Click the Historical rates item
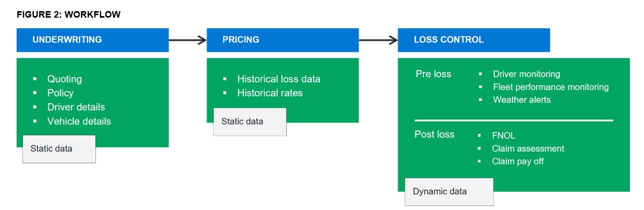The height and width of the screenshot is (210, 644). (x=270, y=93)
